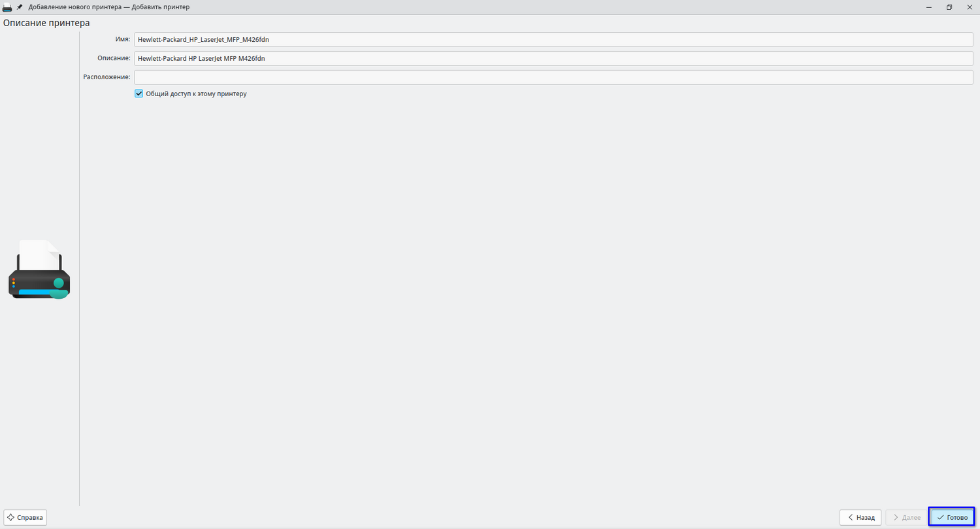Click into the Описание text field
The height and width of the screenshot is (529, 980).
pyautogui.click(x=553, y=58)
